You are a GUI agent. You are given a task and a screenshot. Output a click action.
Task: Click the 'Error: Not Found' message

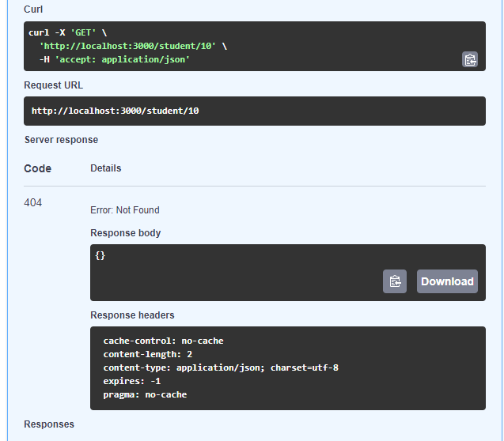pyautogui.click(x=124, y=210)
